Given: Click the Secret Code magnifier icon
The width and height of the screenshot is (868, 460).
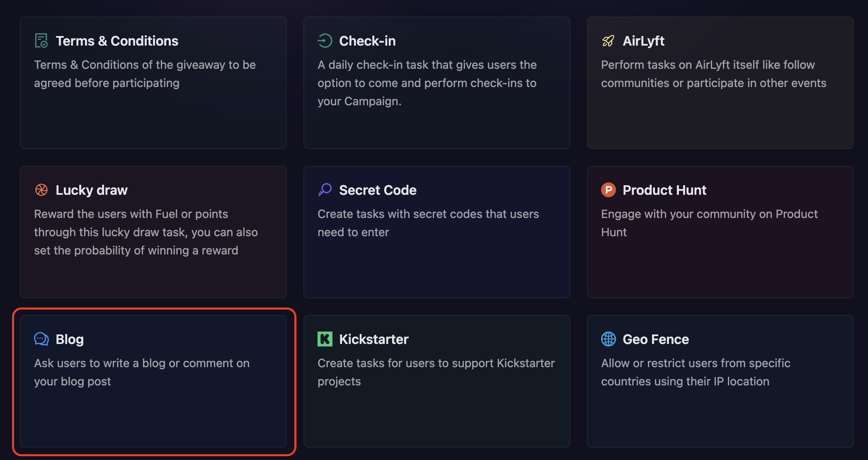Looking at the screenshot, I should point(325,190).
